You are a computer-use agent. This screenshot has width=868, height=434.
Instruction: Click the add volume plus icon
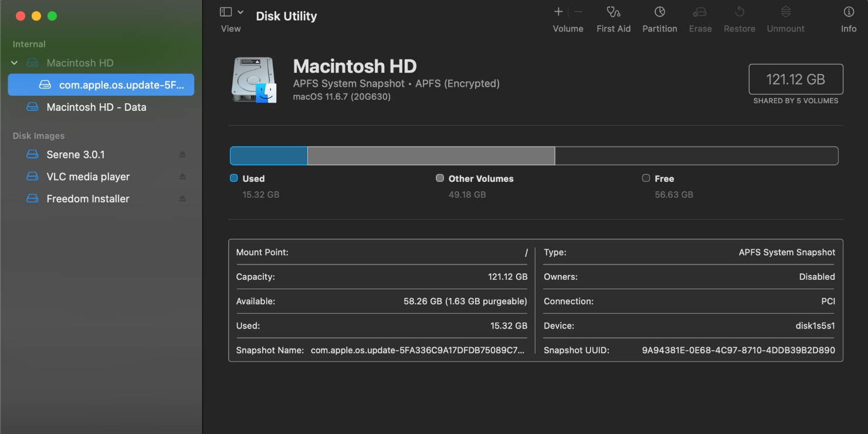(x=558, y=12)
